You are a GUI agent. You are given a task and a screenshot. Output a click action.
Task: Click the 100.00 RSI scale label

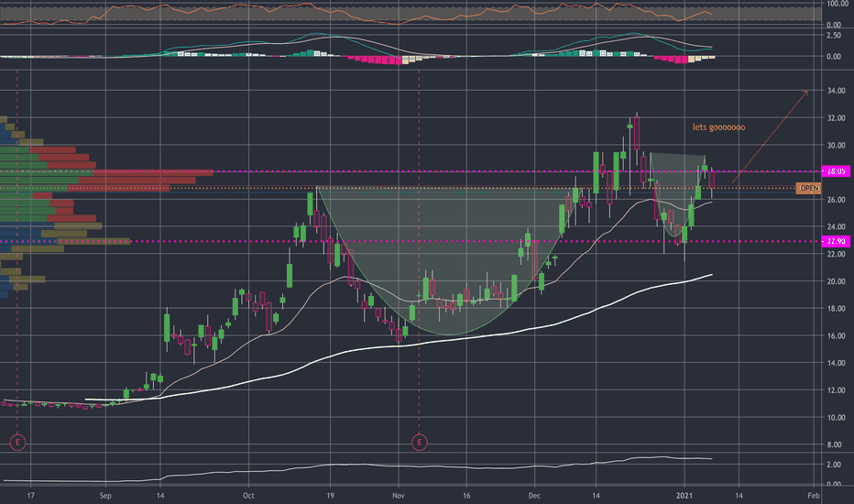pyautogui.click(x=838, y=4)
